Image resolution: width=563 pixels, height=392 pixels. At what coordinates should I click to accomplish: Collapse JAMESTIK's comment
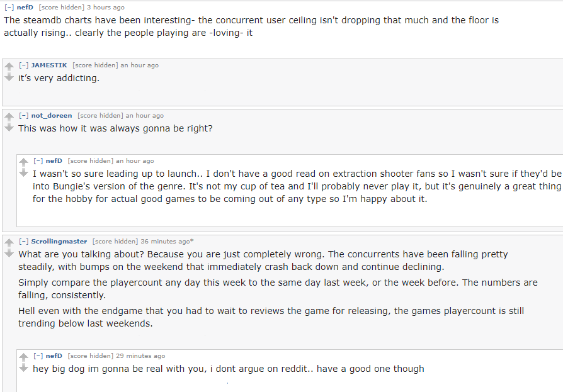24,65
